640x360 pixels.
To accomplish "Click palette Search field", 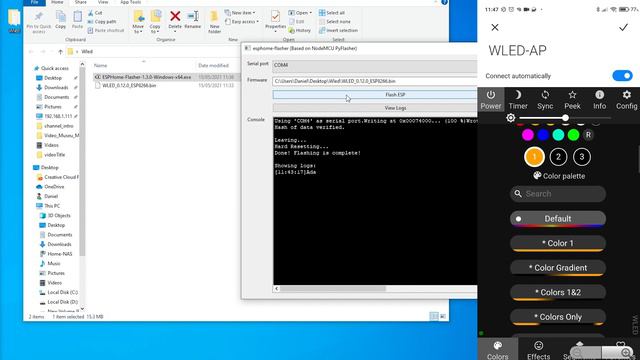I will tap(558, 194).
